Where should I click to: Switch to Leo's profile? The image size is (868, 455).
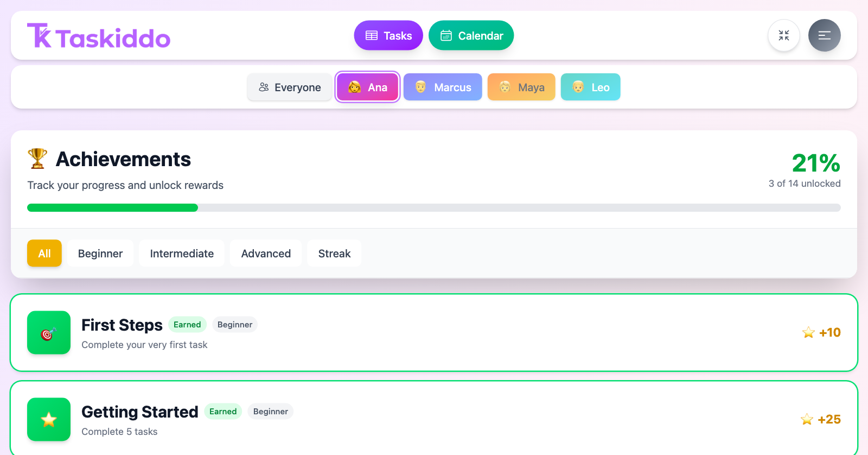point(591,87)
